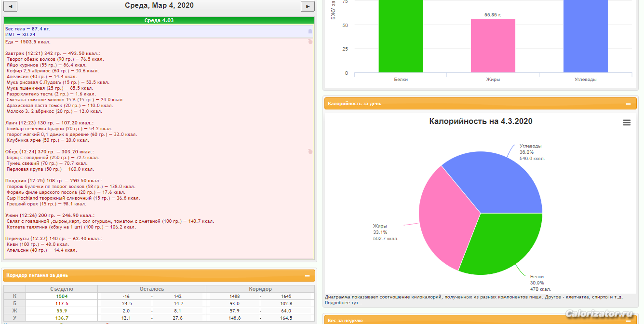Click the scale icon beside body weight
Image resolution: width=644 pixels, height=324 pixels.
coord(310,31)
